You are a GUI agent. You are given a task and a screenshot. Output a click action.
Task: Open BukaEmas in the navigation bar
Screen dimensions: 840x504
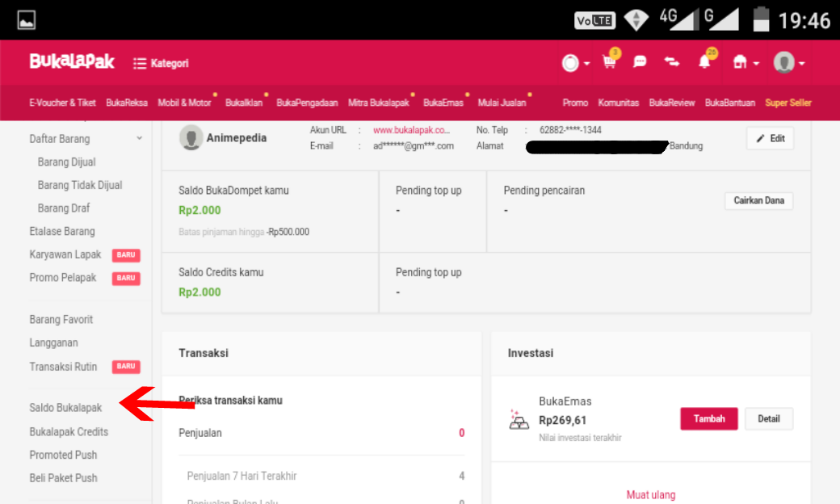pos(443,103)
